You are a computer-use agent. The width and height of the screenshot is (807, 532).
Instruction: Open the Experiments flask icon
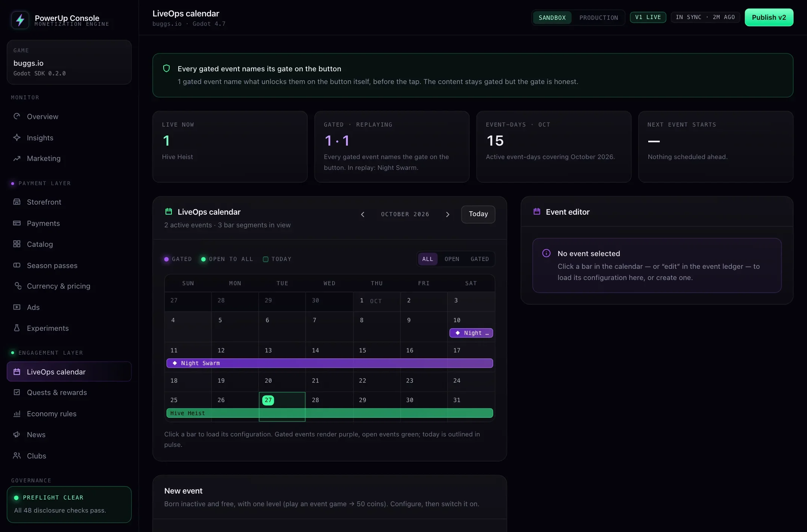[17, 328]
